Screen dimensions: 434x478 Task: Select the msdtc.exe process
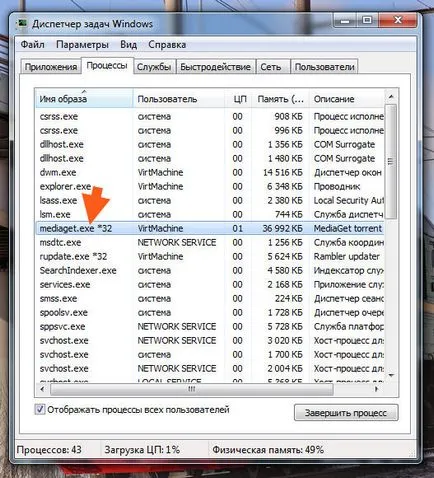click(x=210, y=242)
